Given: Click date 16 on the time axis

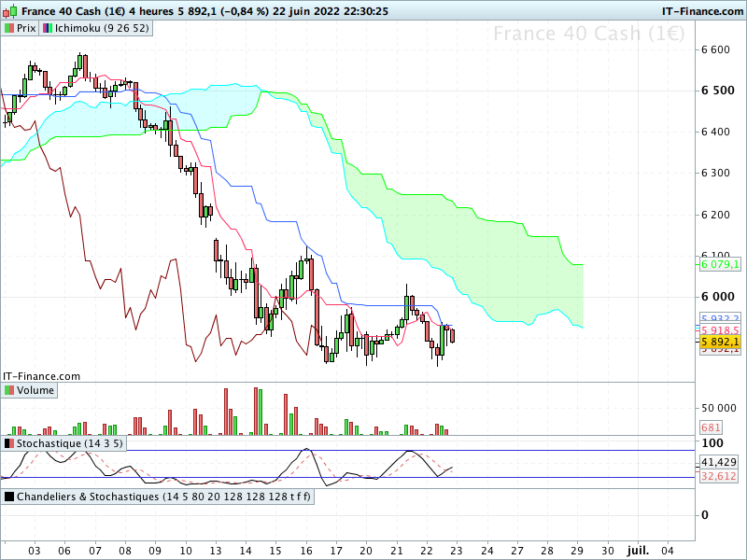Looking at the screenshot, I should (306, 551).
